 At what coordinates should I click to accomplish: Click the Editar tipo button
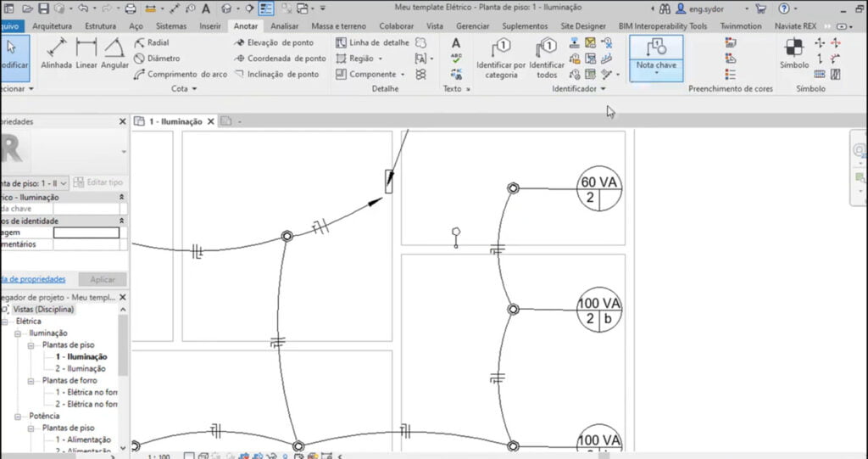(98, 182)
